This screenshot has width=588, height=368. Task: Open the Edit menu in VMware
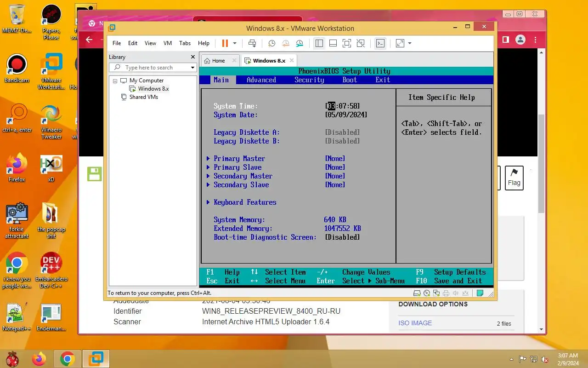[x=133, y=43]
